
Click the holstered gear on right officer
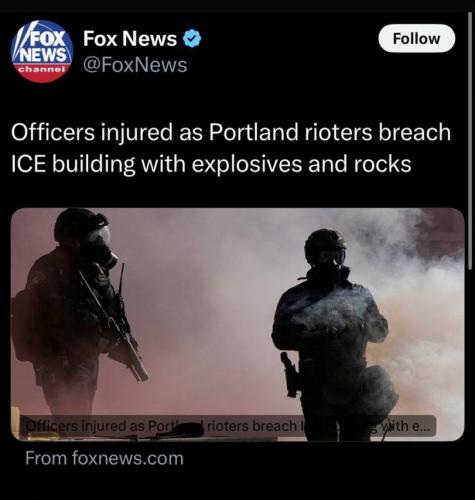(289, 375)
